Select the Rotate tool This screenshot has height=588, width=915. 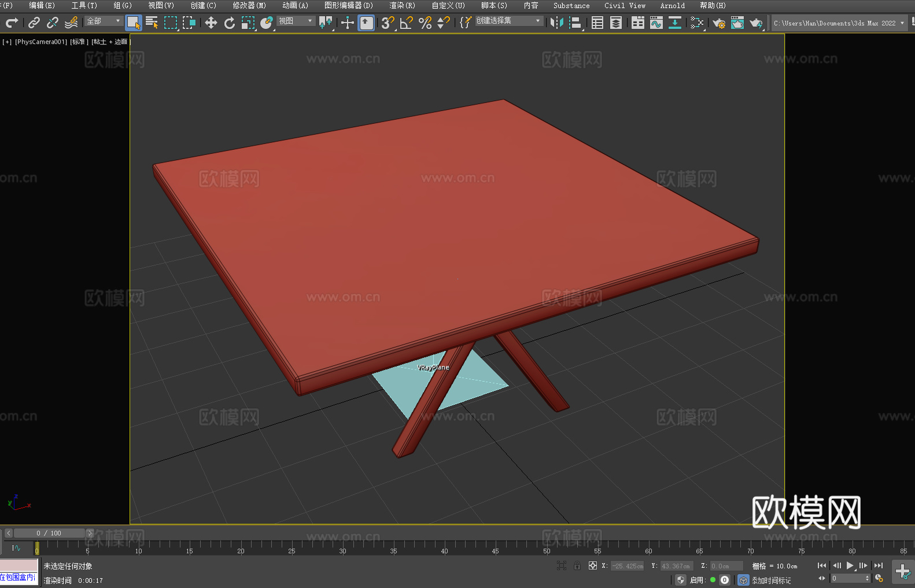(x=230, y=23)
